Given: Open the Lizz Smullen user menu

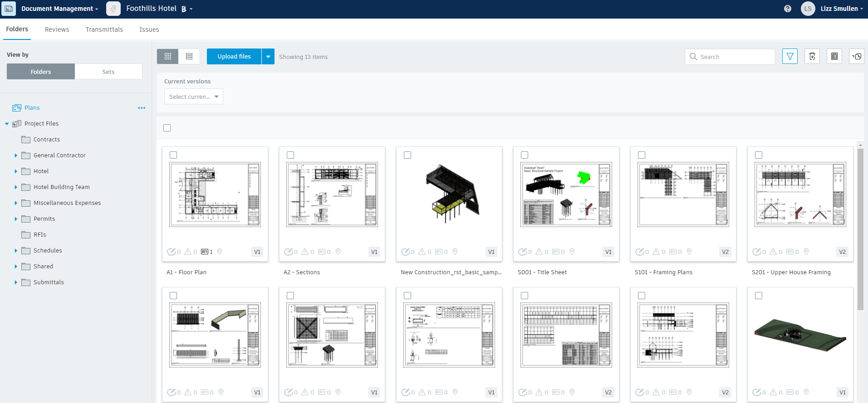Looking at the screenshot, I should pos(842,9).
